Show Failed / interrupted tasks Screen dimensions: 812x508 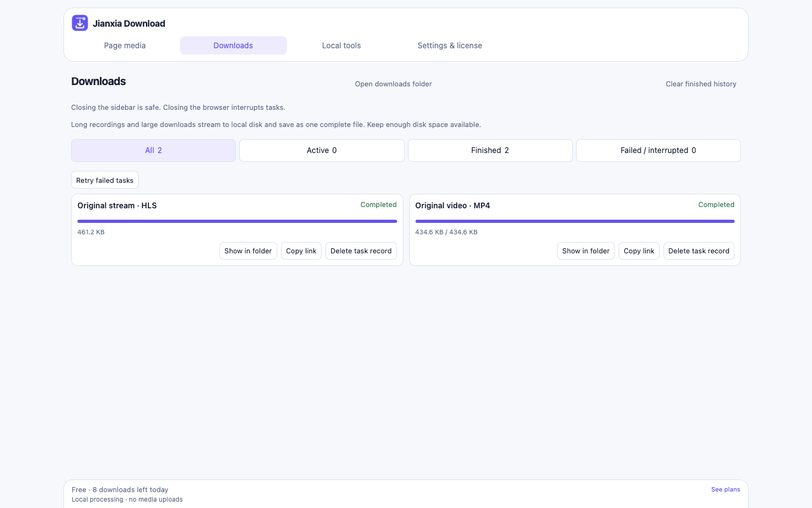click(x=658, y=150)
